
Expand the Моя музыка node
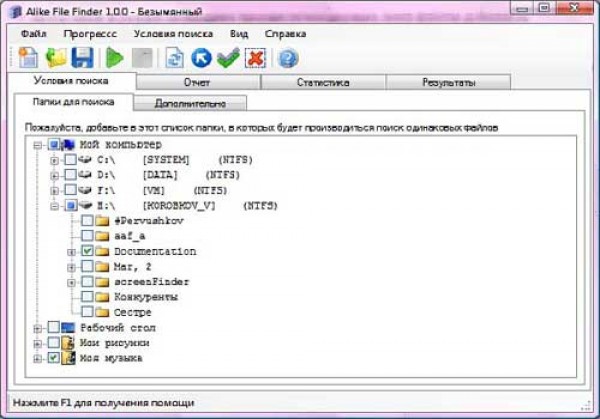[38, 359]
